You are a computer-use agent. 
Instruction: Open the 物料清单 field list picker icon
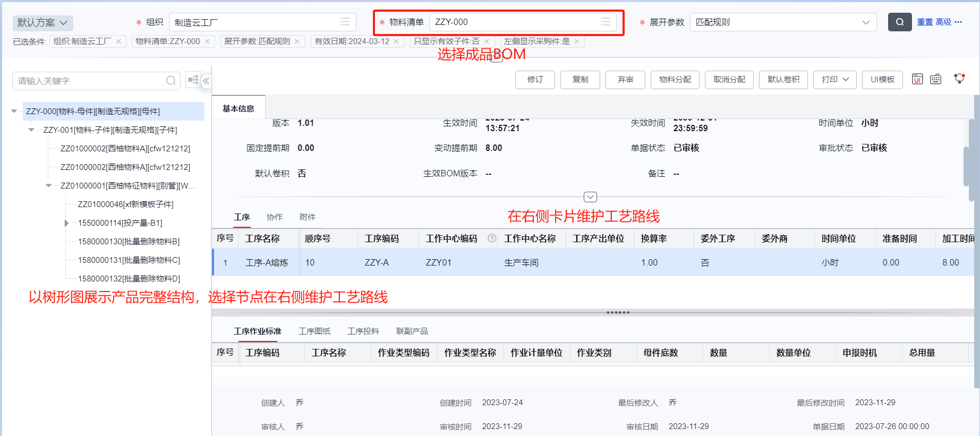[x=605, y=22]
